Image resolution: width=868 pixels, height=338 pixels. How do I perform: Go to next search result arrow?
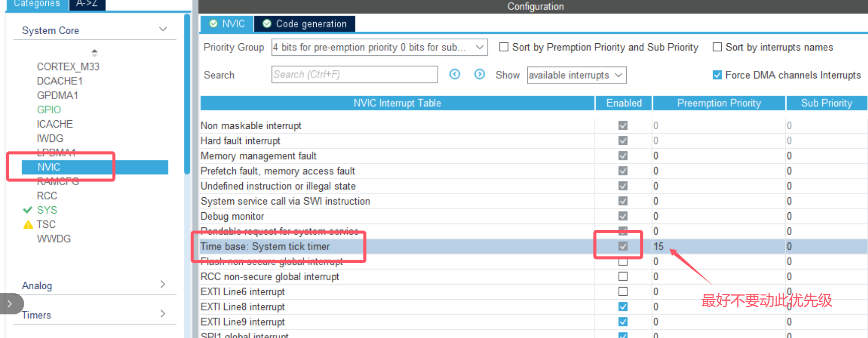pos(479,74)
